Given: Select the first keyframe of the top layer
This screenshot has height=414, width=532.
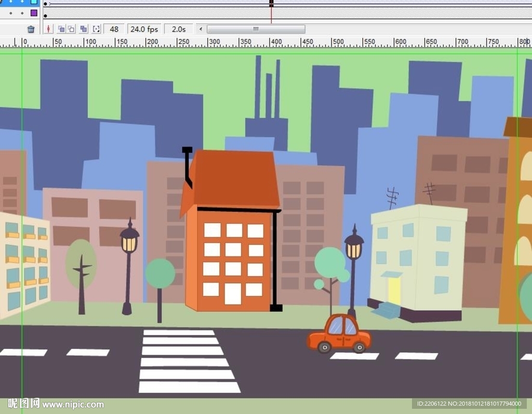Looking at the screenshot, I should (46, 4).
